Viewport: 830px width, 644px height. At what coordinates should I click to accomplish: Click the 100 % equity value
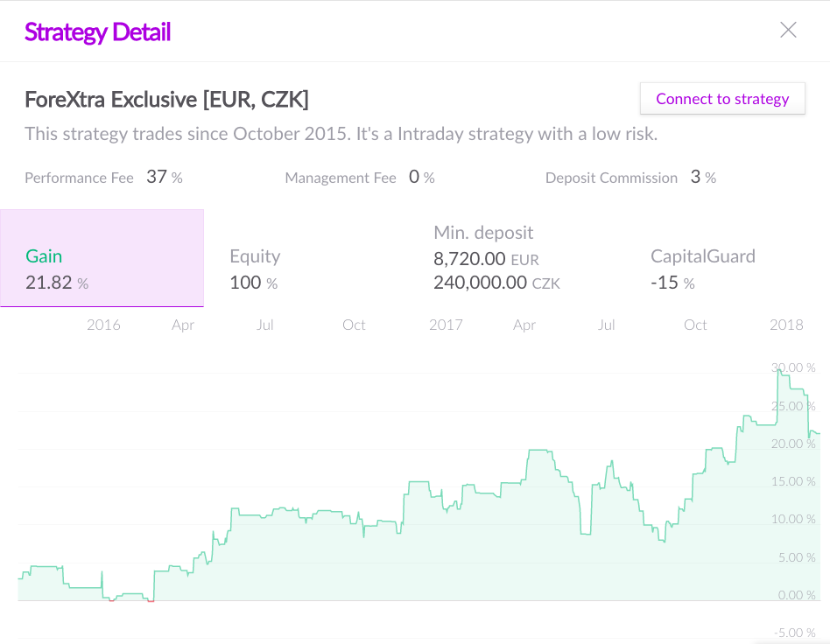coord(254,283)
